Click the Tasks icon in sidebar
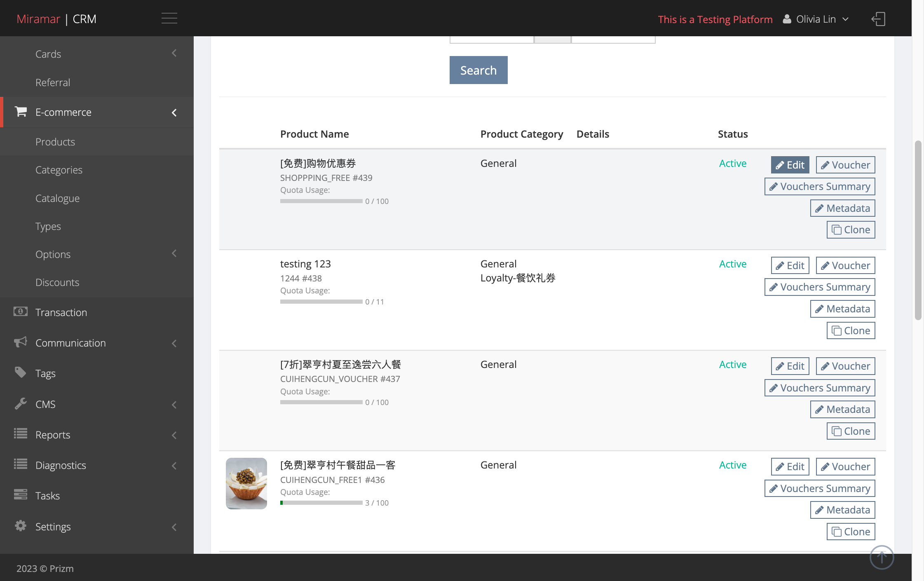 (21, 495)
